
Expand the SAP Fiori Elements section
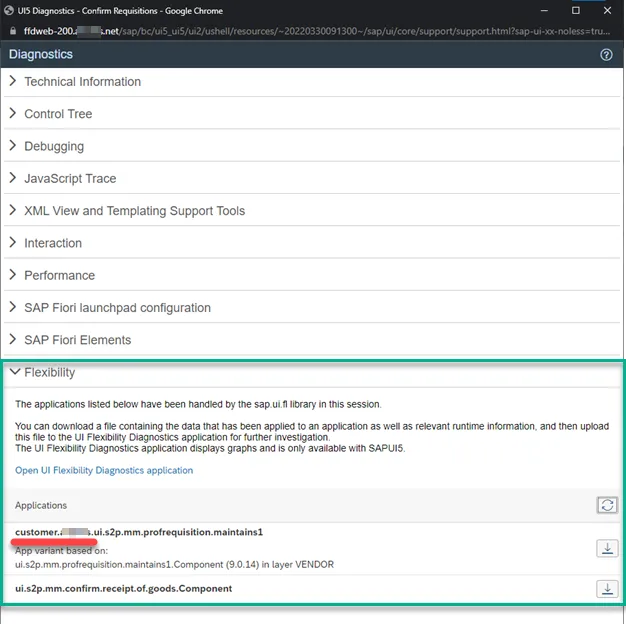[x=77, y=340]
